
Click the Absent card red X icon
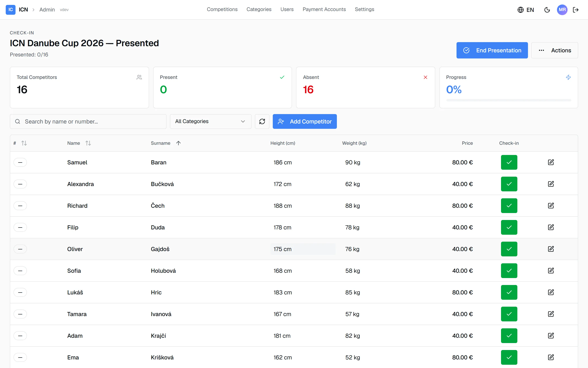(425, 77)
